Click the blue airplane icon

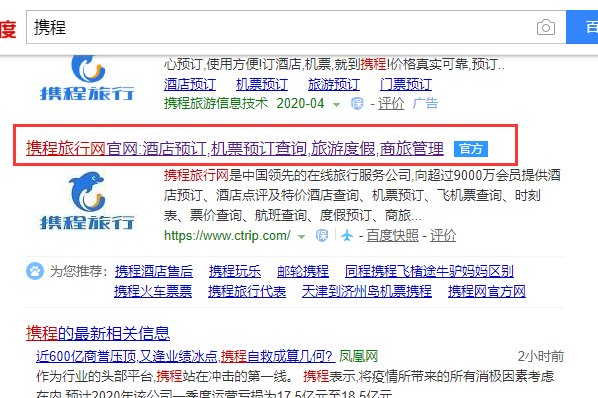click(x=347, y=236)
